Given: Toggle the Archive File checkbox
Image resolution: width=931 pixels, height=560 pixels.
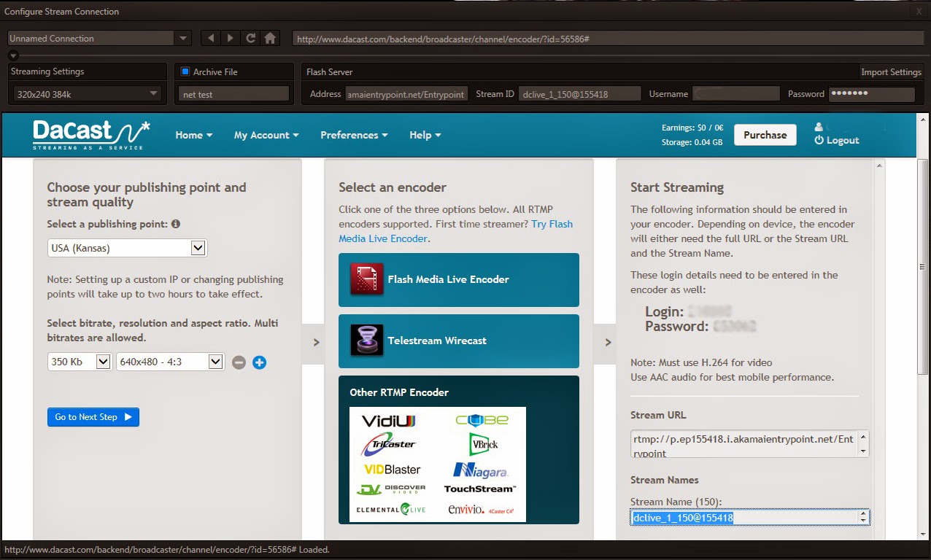Looking at the screenshot, I should click(x=185, y=71).
